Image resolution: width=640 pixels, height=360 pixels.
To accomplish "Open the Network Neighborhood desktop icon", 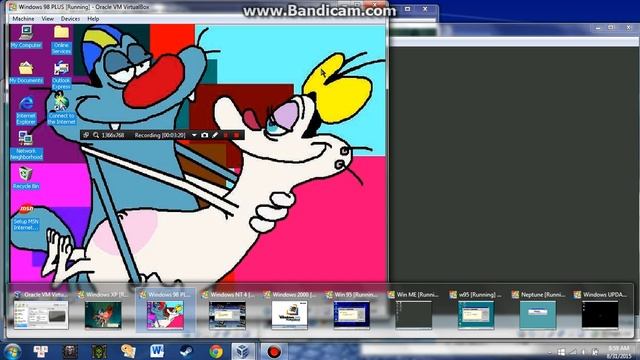I will pyautogui.click(x=26, y=145).
